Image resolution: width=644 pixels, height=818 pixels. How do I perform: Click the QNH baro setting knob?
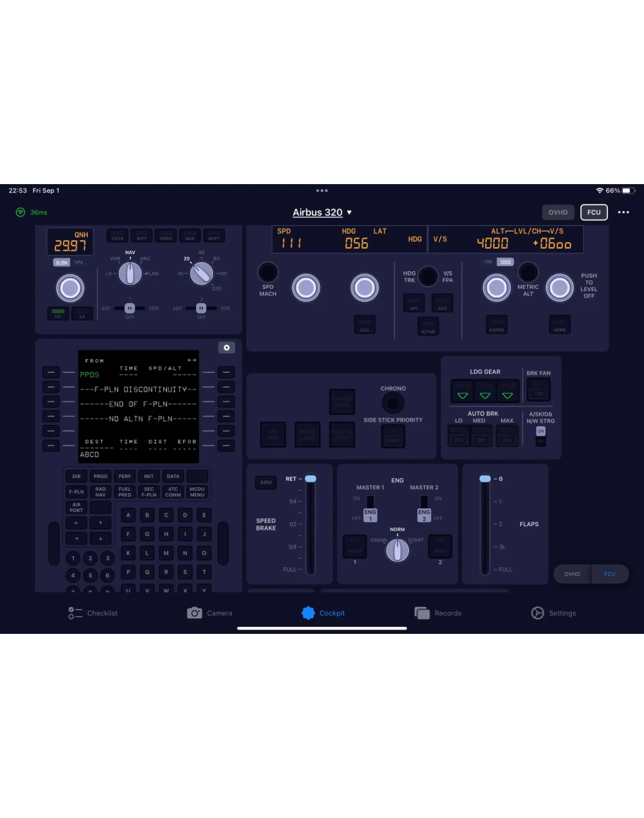click(x=70, y=288)
